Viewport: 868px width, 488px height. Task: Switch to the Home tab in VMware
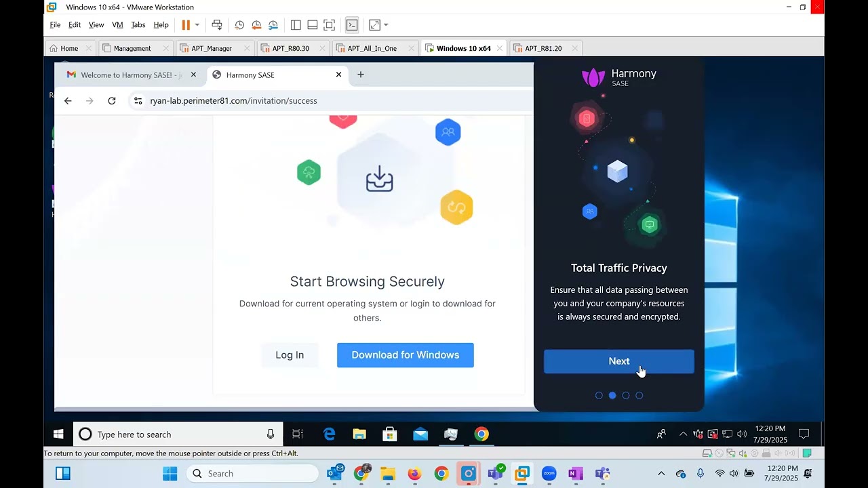pos(69,48)
